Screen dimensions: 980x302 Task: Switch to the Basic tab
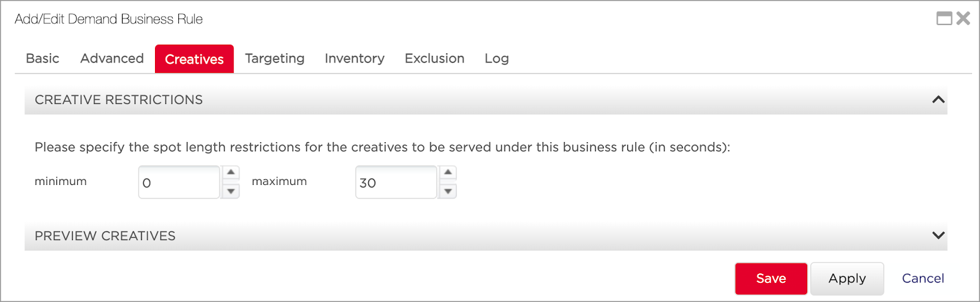(x=43, y=58)
